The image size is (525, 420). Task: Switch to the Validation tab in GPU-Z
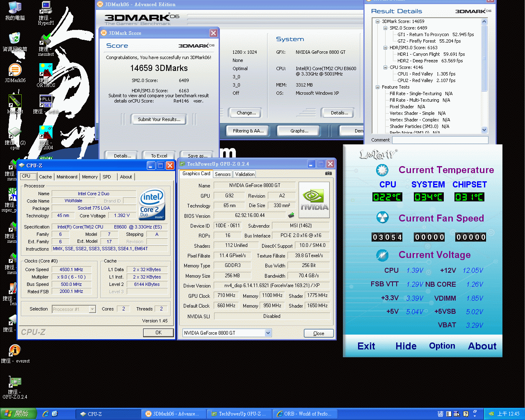[x=245, y=174]
